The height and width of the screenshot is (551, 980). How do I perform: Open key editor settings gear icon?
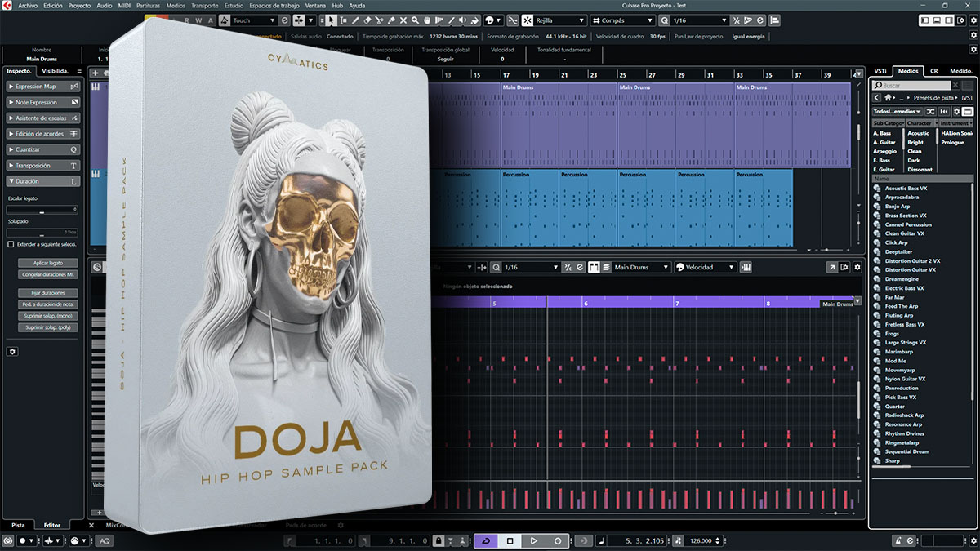coord(857,267)
